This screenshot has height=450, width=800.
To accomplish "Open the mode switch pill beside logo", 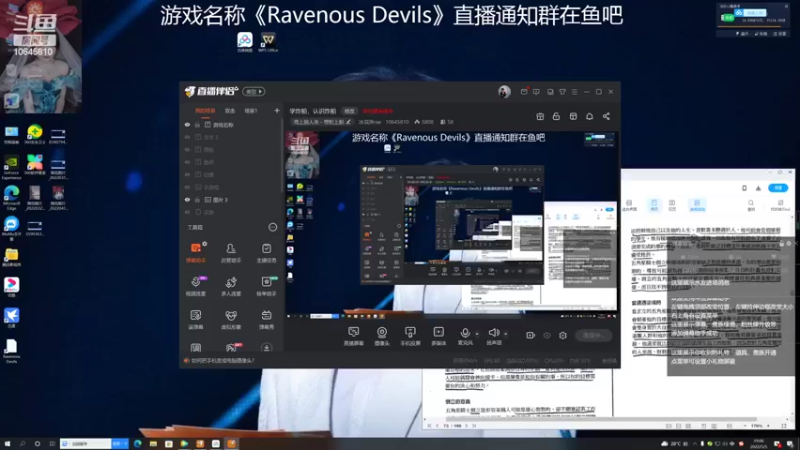I will (254, 92).
